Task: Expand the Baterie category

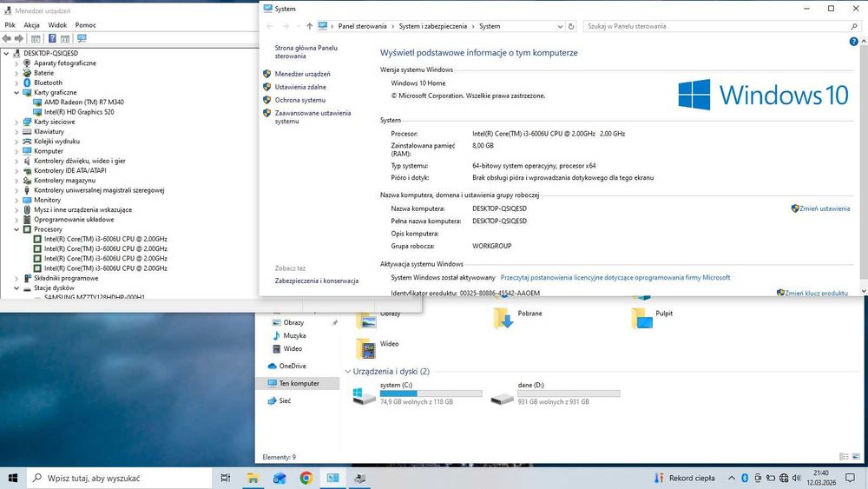Action: click(16, 73)
